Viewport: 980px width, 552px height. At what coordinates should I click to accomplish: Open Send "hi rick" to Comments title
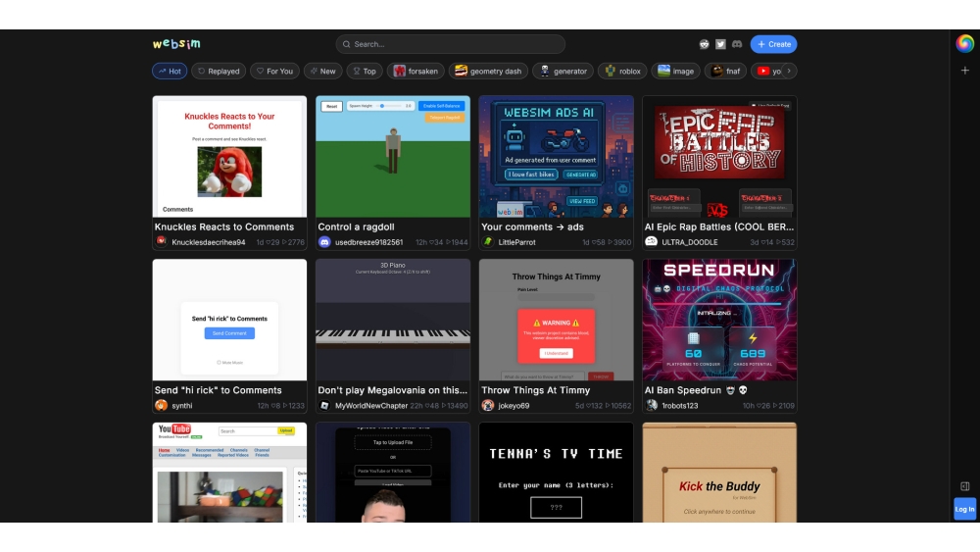click(x=219, y=390)
